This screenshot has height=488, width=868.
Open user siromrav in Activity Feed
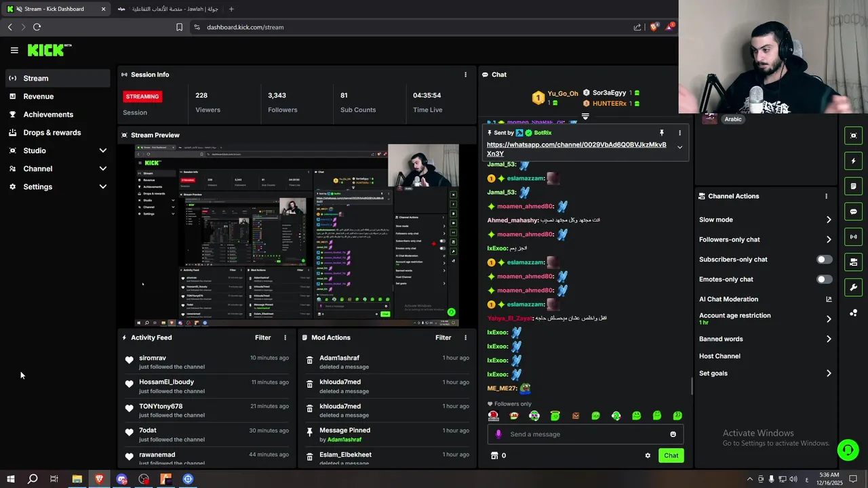pos(153,358)
